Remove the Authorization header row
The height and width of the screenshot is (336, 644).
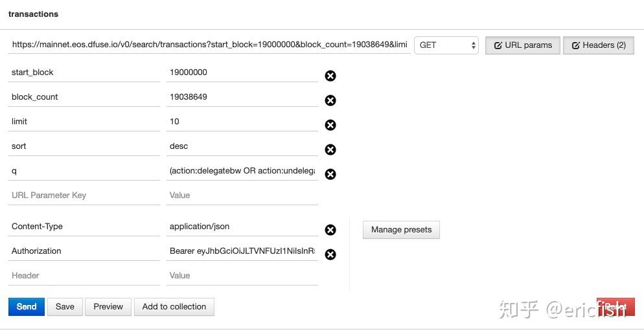pos(330,254)
